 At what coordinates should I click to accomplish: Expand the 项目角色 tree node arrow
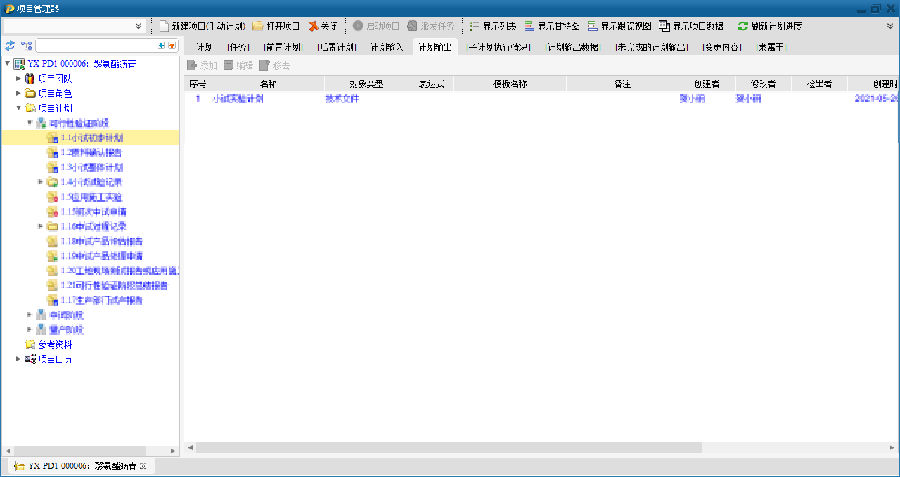click(18, 94)
